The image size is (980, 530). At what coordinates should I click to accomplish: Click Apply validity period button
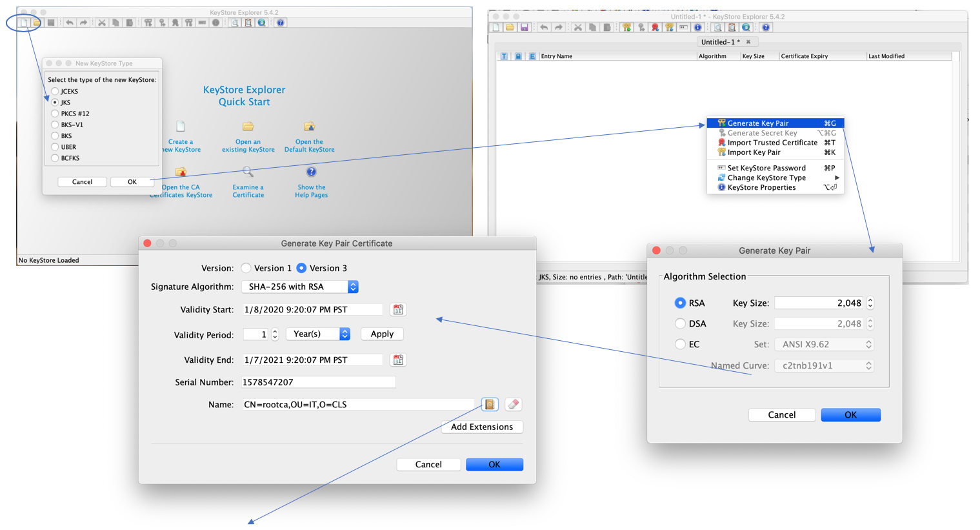click(382, 334)
